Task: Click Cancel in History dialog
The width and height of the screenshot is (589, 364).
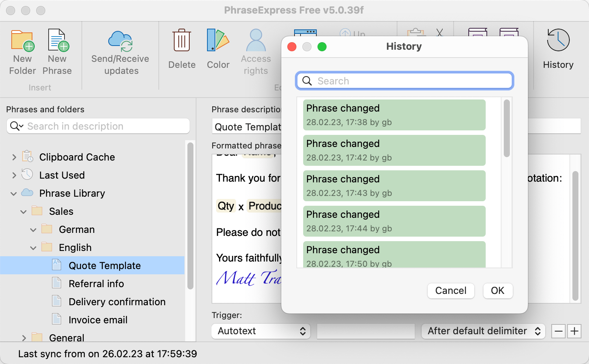Action: 451,291
